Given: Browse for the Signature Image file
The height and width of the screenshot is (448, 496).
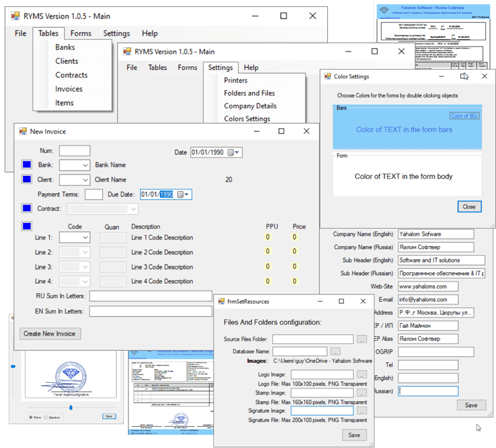Looking at the screenshot, I should pos(361,411).
